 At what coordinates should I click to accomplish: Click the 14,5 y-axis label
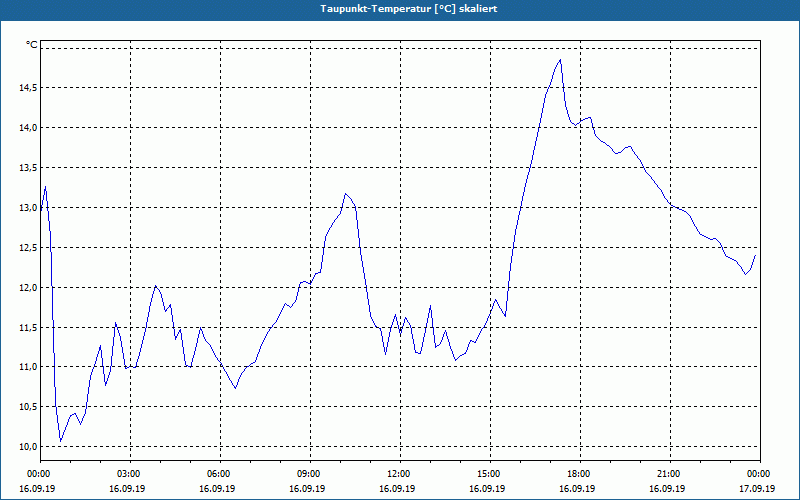click(29, 88)
